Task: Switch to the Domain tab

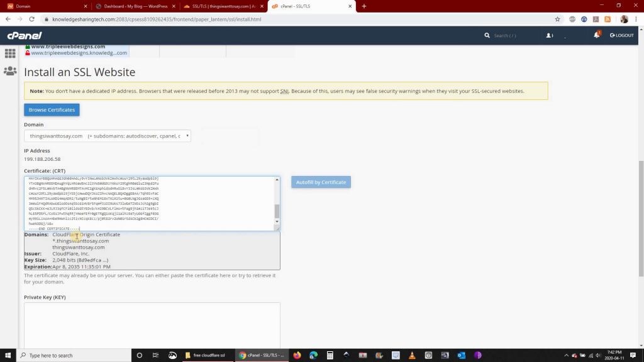Action: (x=46, y=6)
